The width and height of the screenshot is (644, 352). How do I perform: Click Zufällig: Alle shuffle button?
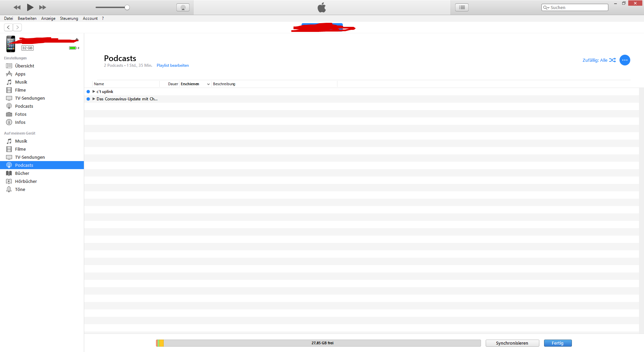pyautogui.click(x=599, y=60)
